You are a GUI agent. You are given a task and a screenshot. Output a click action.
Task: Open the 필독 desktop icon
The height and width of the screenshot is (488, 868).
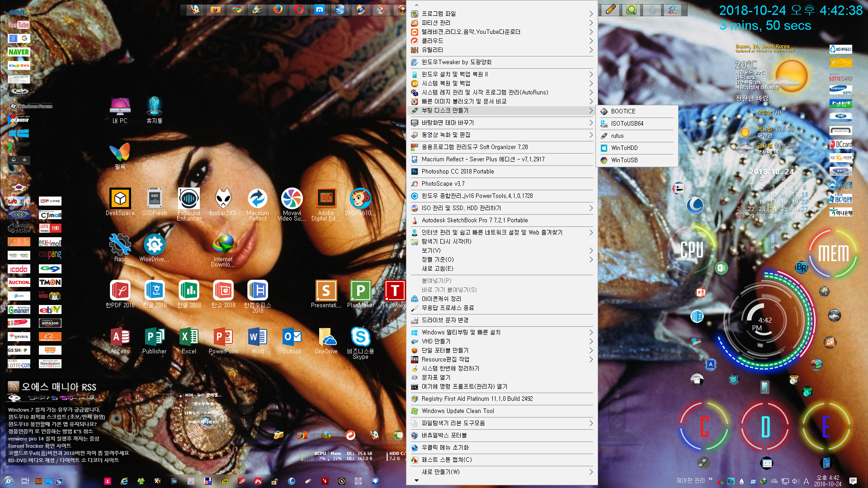[120, 156]
